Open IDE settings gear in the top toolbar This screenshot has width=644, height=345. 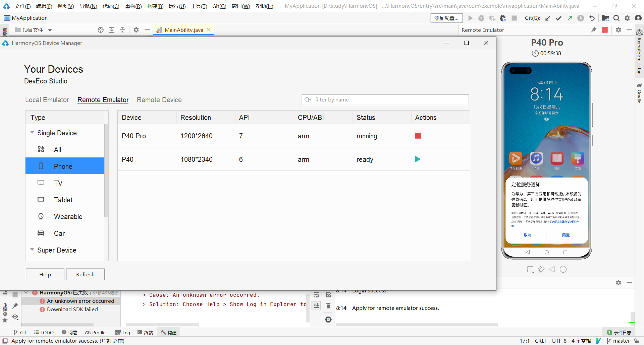627,18
